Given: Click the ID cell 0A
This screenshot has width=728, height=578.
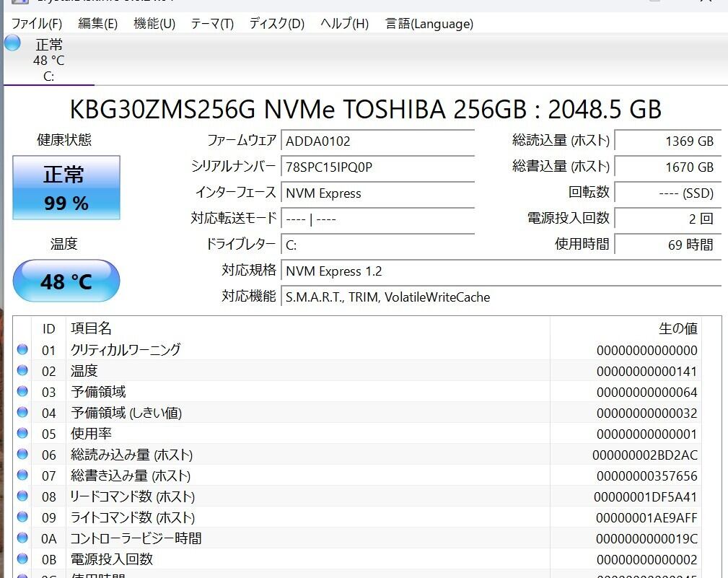Looking at the screenshot, I should [49, 538].
